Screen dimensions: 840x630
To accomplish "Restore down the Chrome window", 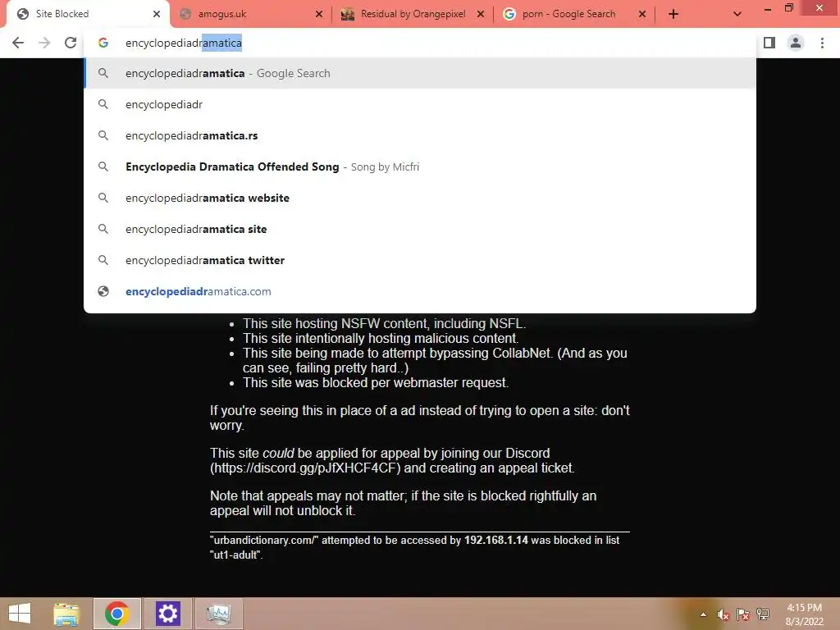I will 789,8.
